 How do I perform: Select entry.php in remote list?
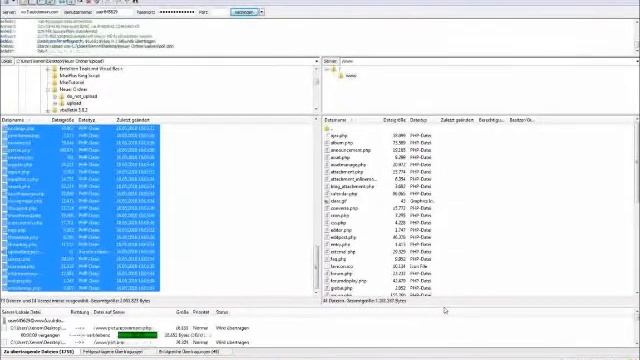click(x=340, y=244)
